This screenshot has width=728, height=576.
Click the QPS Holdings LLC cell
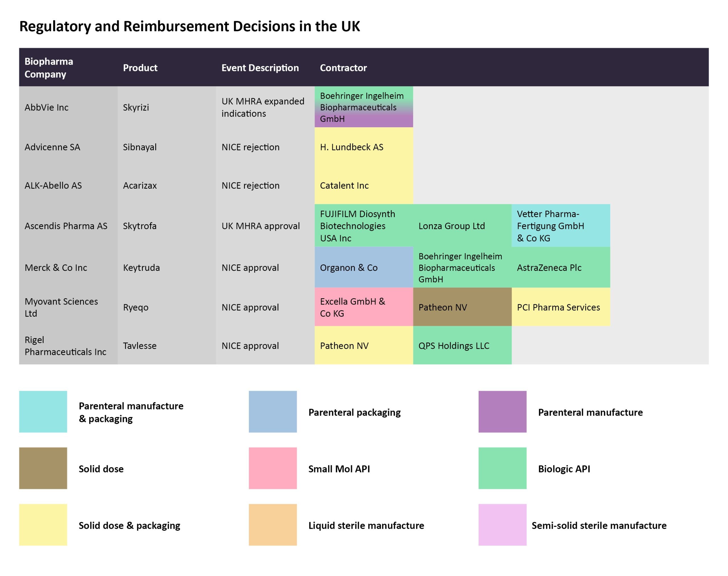[454, 345]
